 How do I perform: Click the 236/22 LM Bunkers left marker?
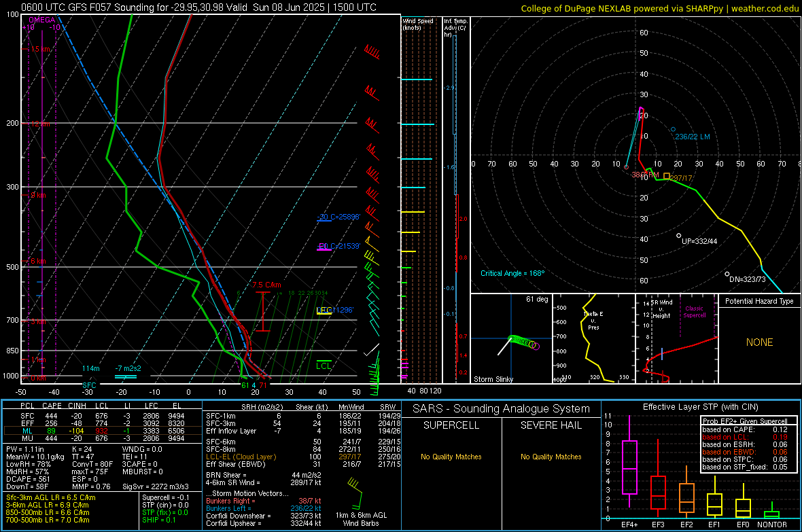[x=692, y=137]
